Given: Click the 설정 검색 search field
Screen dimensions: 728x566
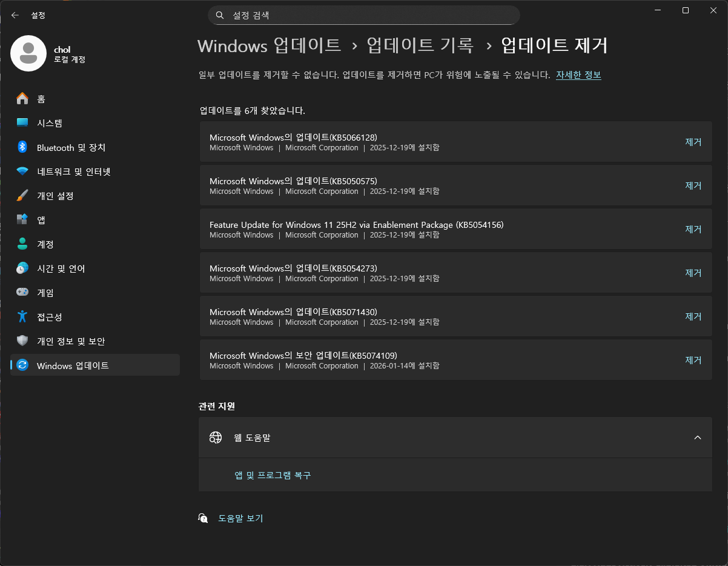Looking at the screenshot, I should tap(364, 15).
